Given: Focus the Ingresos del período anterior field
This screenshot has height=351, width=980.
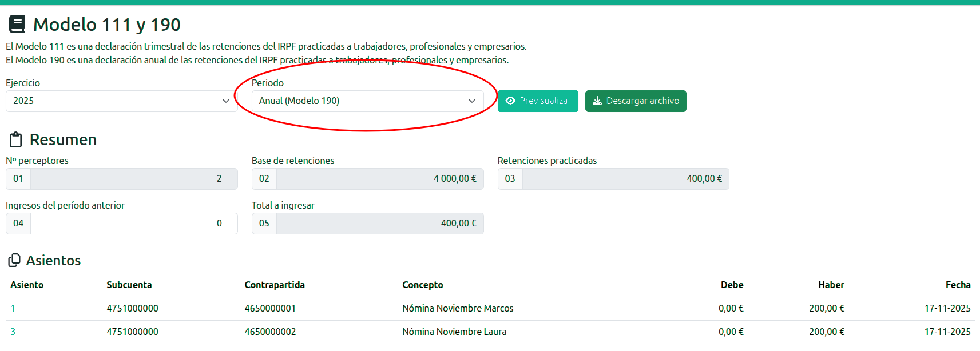Looking at the screenshot, I should [134, 224].
